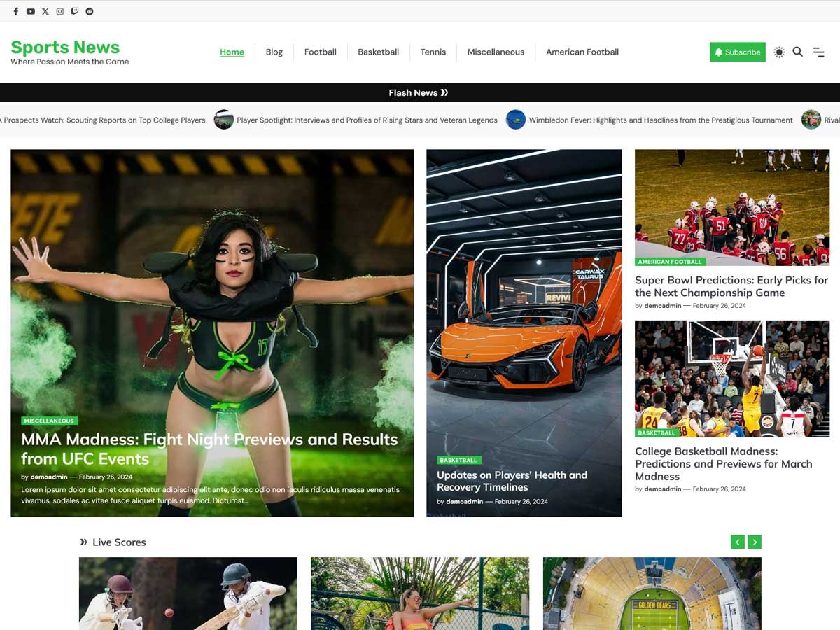Open MMA Madness article headline
Viewport: 840px width, 630px height.
pyautogui.click(x=209, y=449)
